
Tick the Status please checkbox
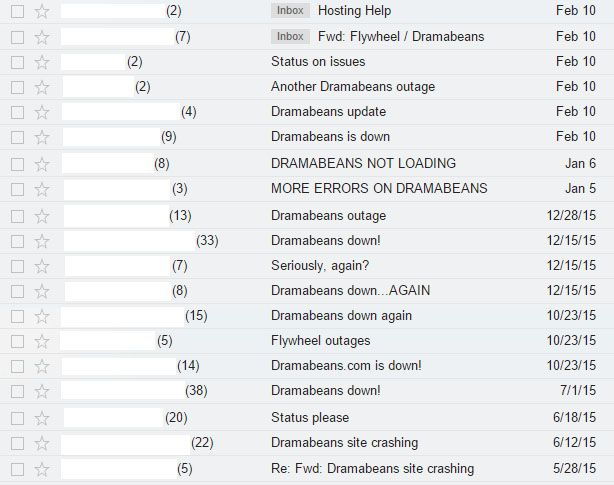pos(17,419)
